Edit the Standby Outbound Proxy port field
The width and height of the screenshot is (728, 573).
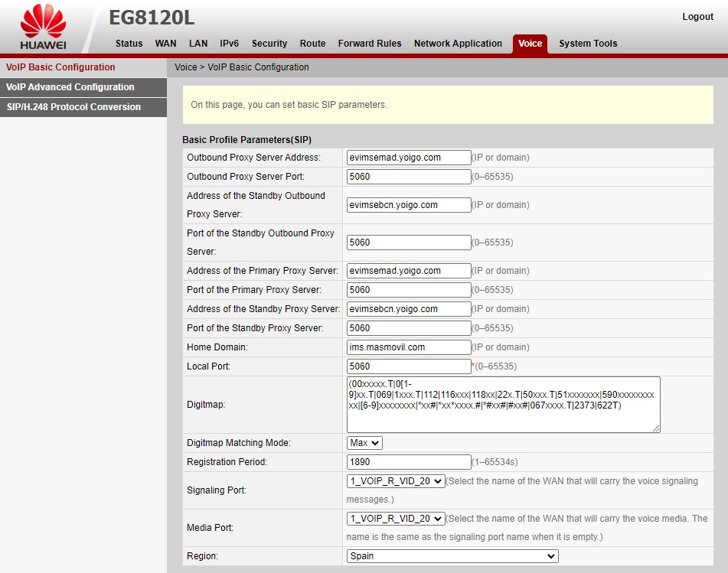click(x=409, y=243)
